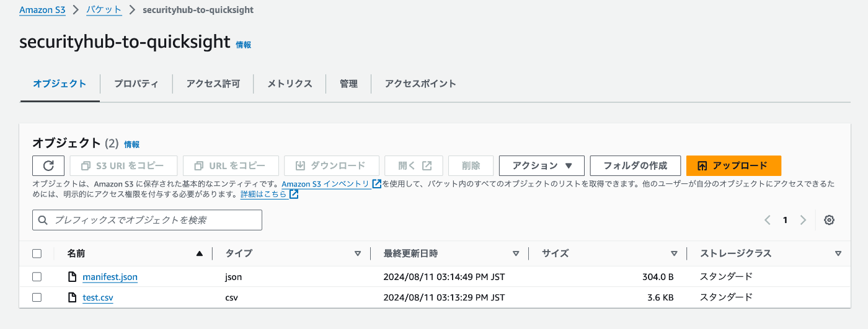Switch to the オブジェクト tab
The width and height of the screenshot is (868, 329).
pos(60,84)
